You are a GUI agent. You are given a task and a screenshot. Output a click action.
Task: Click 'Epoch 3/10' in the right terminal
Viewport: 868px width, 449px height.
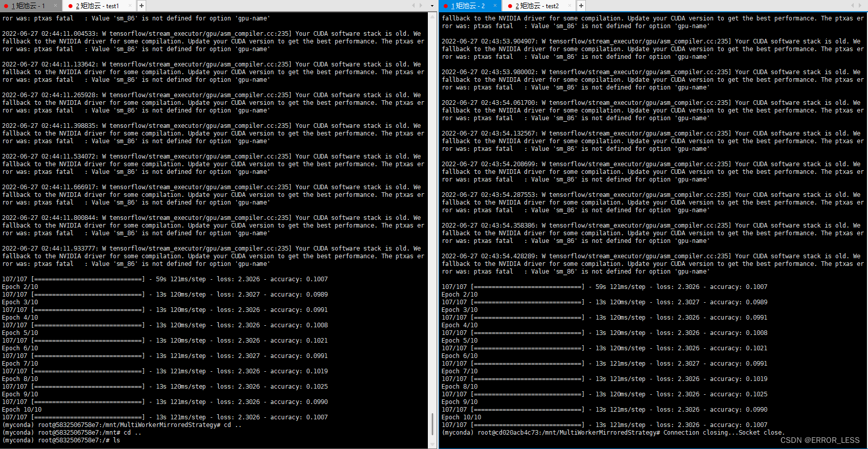click(460, 310)
